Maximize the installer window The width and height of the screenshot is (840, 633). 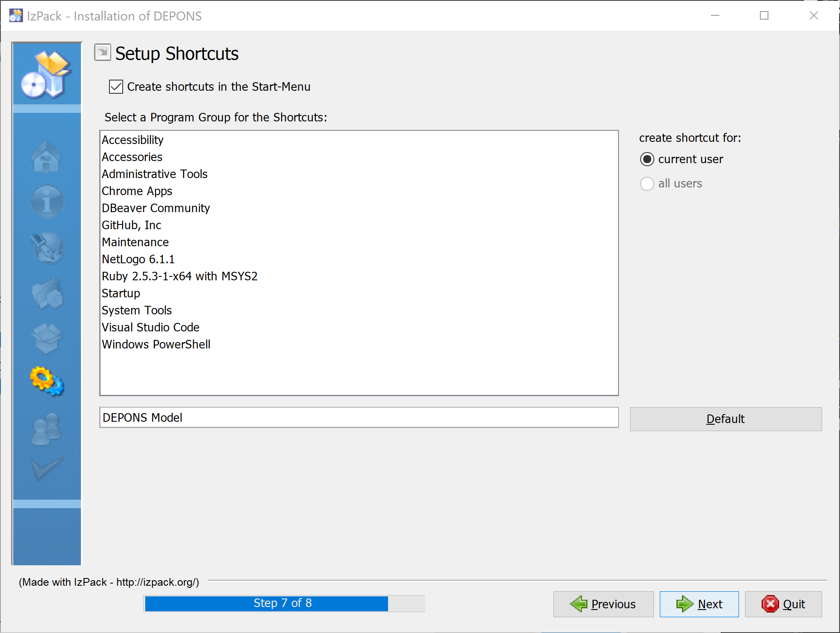coord(764,16)
